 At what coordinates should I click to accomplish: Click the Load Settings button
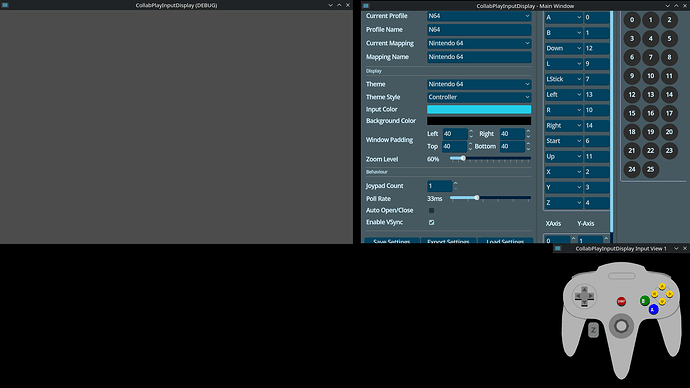(505, 241)
